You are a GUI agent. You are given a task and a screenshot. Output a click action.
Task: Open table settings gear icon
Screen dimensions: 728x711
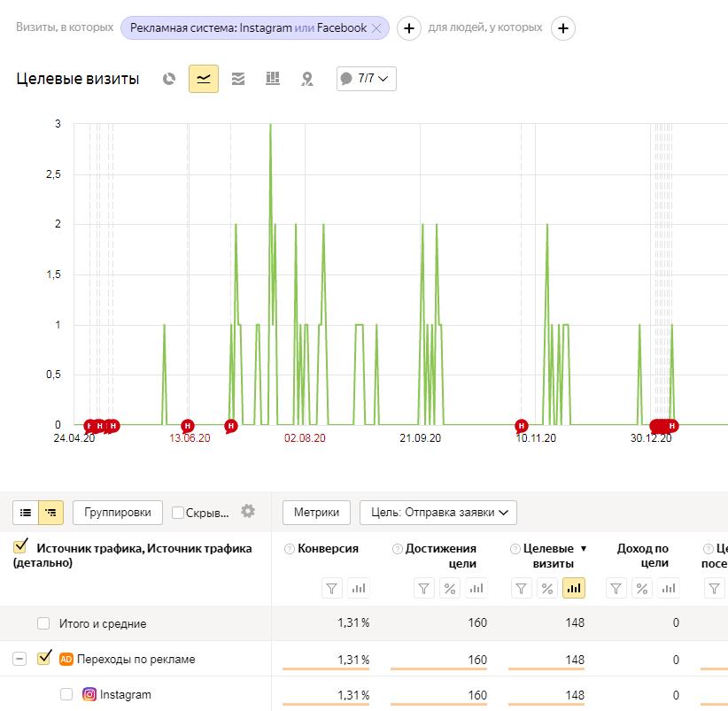click(248, 511)
